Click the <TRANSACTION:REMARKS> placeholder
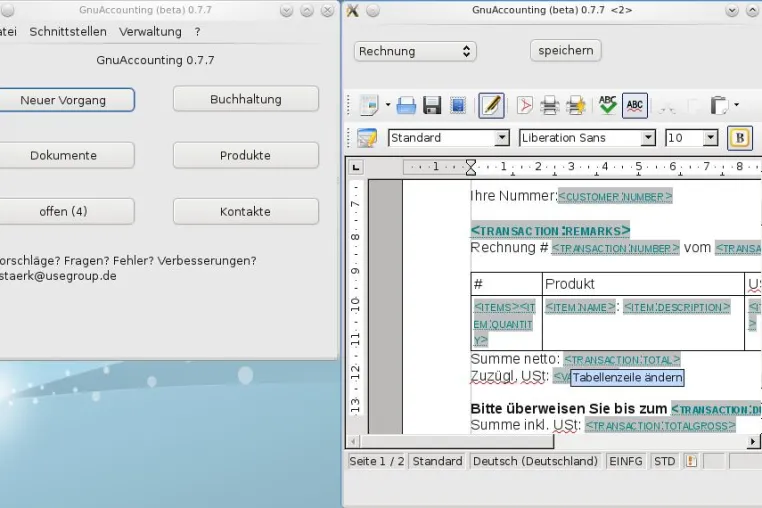The image size is (762, 508). pos(551,230)
